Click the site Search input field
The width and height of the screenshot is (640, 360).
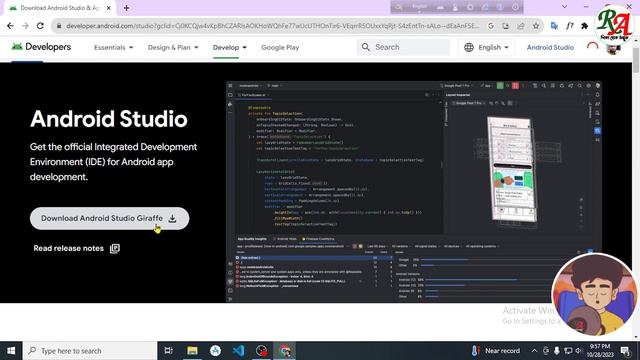pos(404,47)
